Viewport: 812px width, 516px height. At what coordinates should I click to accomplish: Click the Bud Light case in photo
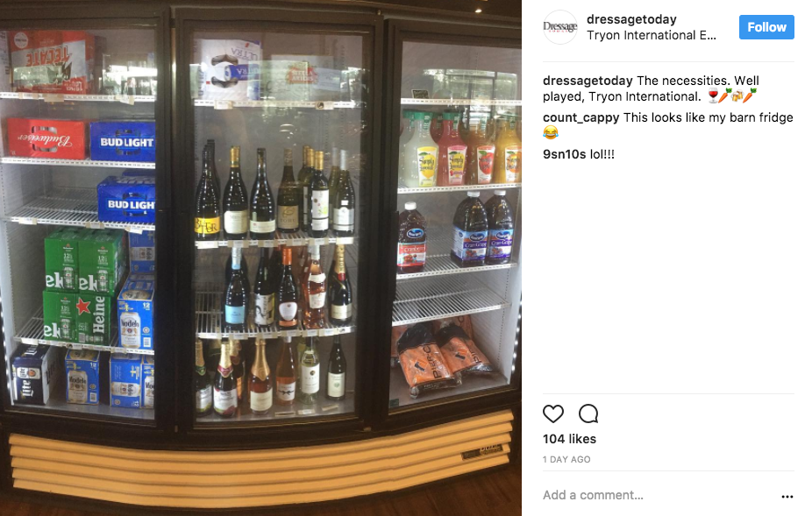122,142
